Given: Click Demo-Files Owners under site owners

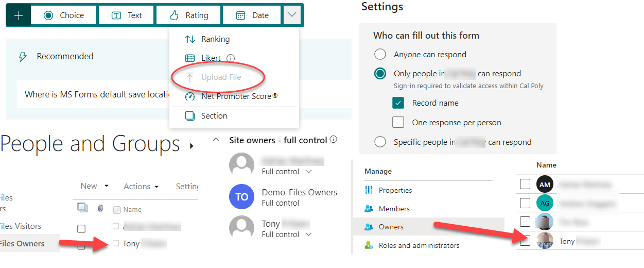Looking at the screenshot, I should click(300, 192).
